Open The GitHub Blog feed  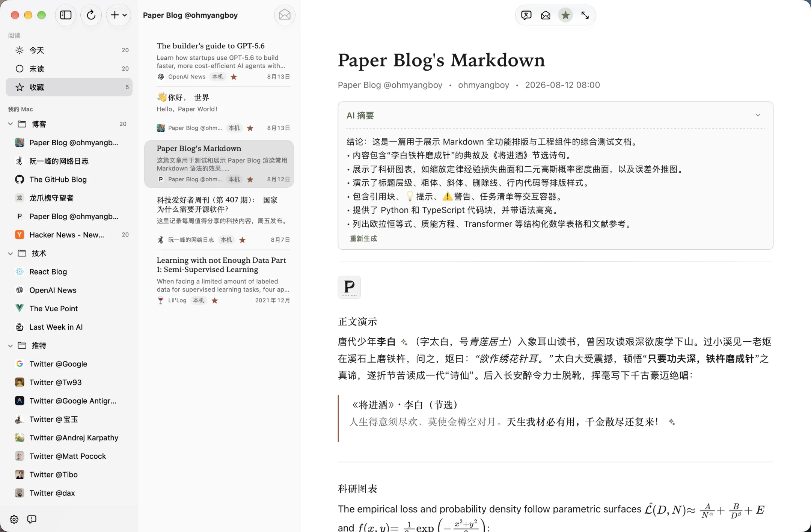69,179
